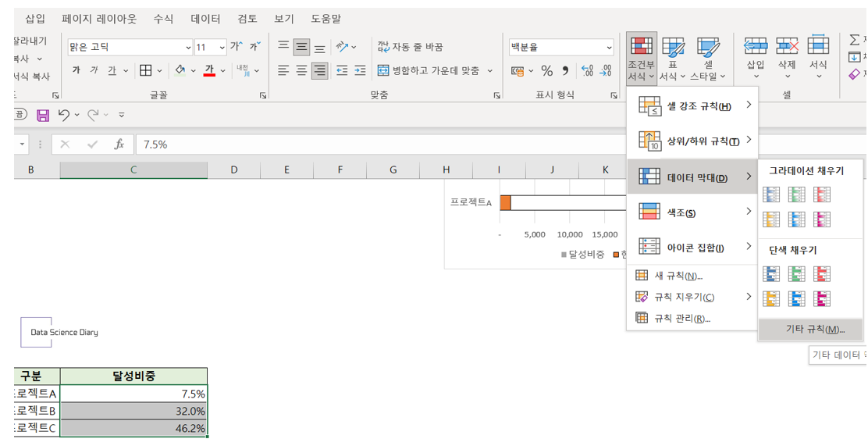Open the 삽입 ribbon tab
868x446 pixels.
(x=35, y=19)
